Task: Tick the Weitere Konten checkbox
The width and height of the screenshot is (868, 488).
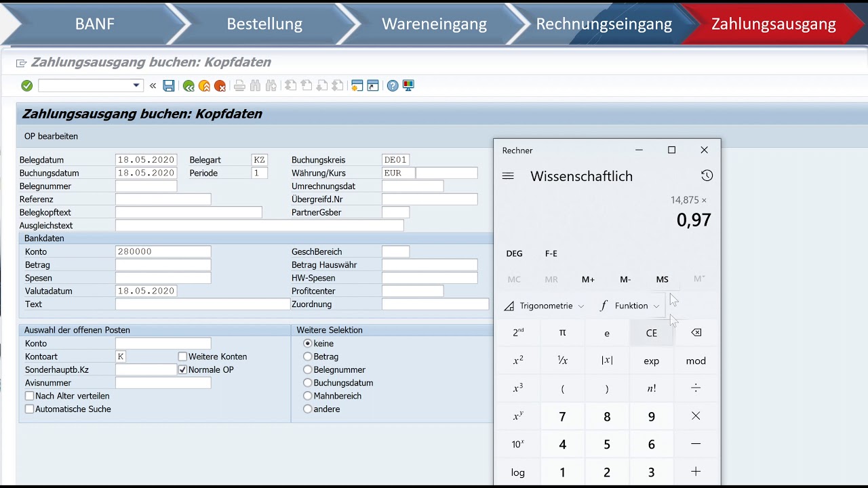Action: (182, 357)
